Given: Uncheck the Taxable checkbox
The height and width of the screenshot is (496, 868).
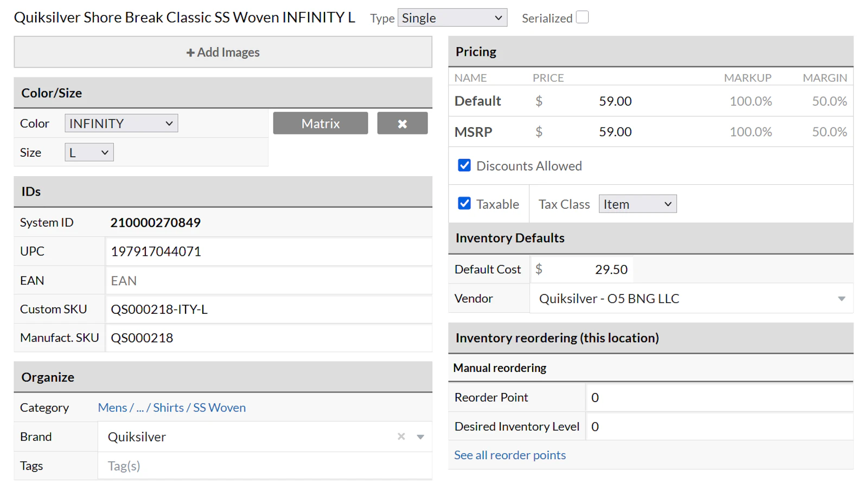Looking at the screenshot, I should coord(464,204).
